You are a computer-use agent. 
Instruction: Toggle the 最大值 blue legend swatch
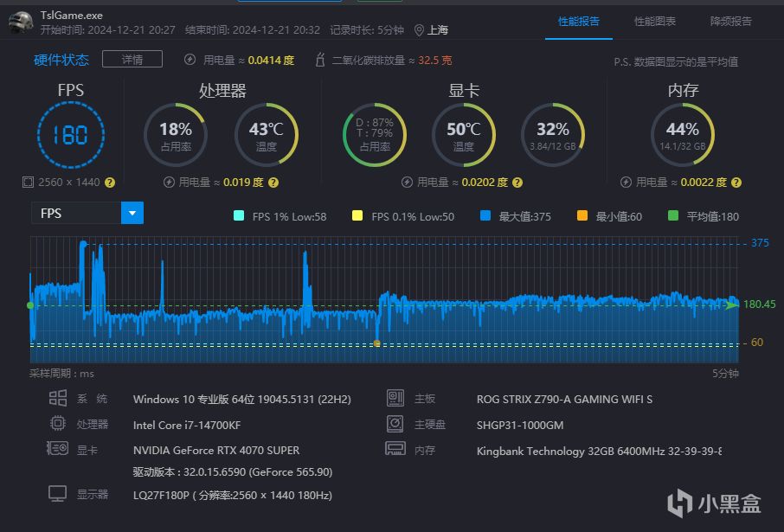pyautogui.click(x=485, y=215)
